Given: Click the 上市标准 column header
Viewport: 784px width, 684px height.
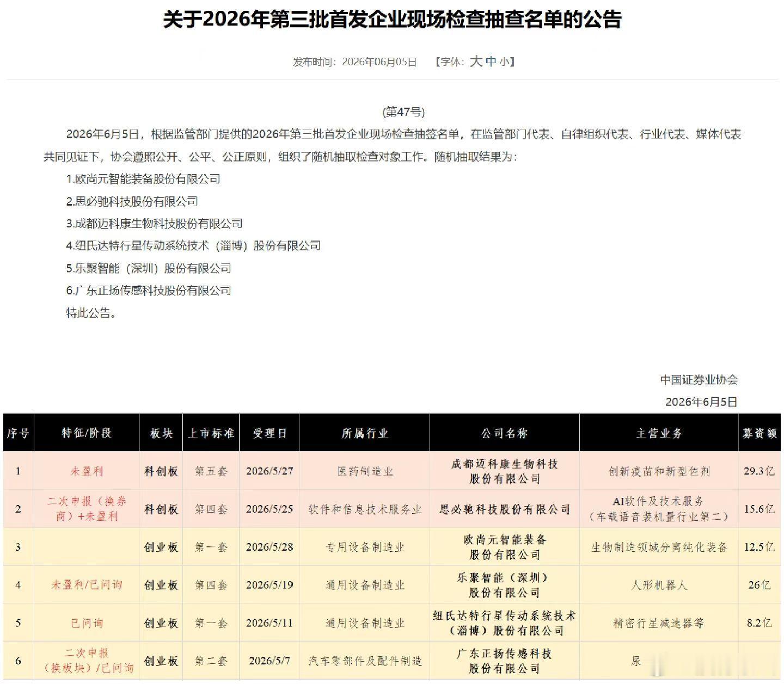Looking at the screenshot, I should [211, 433].
